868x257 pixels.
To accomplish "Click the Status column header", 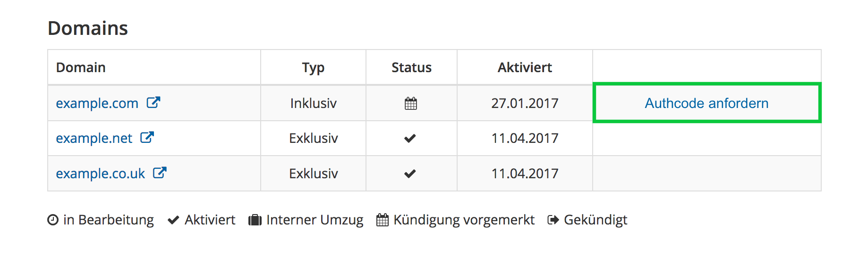I will (411, 67).
